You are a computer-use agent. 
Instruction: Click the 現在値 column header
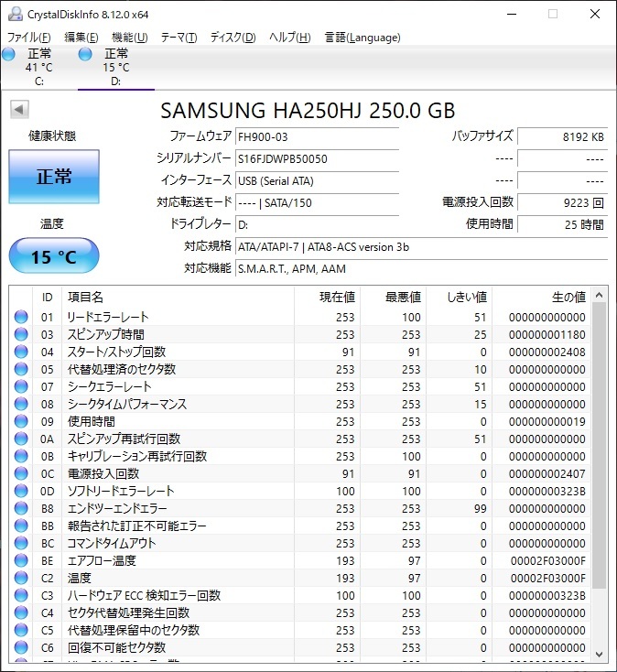pos(326,297)
